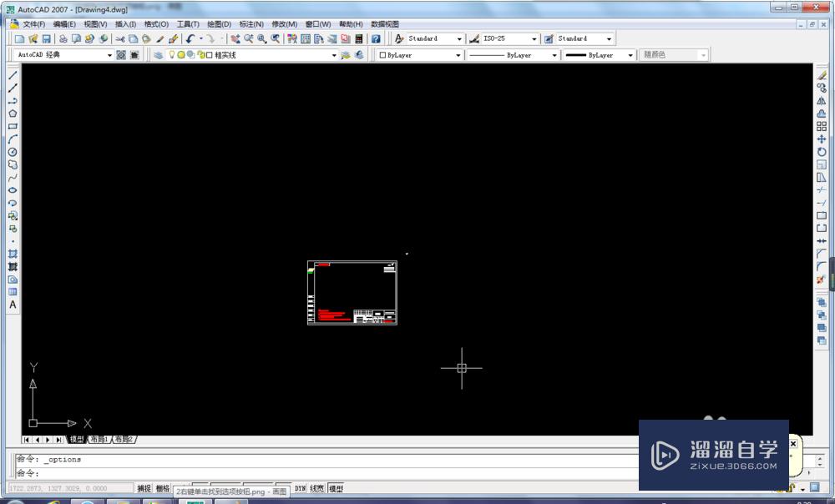Viewport: 835px width, 504px height.
Task: Open a drawing with the Open icon
Action: 32,38
